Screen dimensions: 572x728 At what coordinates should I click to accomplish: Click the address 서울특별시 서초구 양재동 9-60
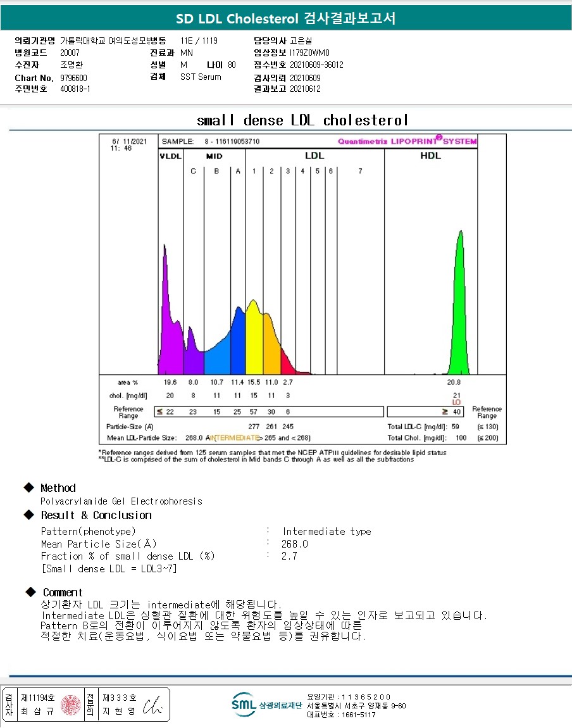pyautogui.click(x=356, y=706)
